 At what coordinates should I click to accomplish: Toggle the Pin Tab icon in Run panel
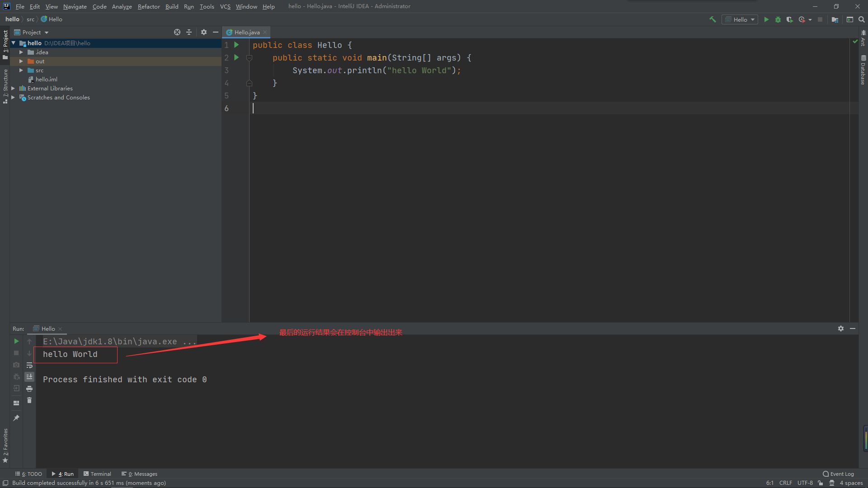click(x=16, y=418)
